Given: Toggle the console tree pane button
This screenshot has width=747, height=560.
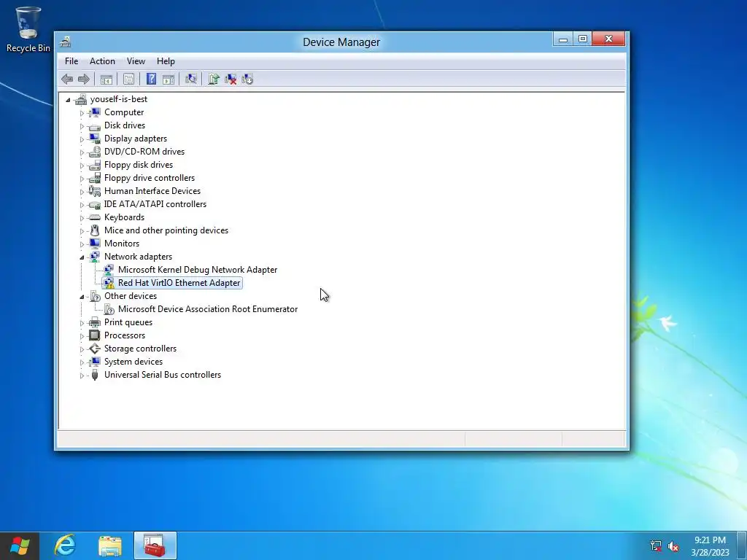Looking at the screenshot, I should click(x=107, y=79).
